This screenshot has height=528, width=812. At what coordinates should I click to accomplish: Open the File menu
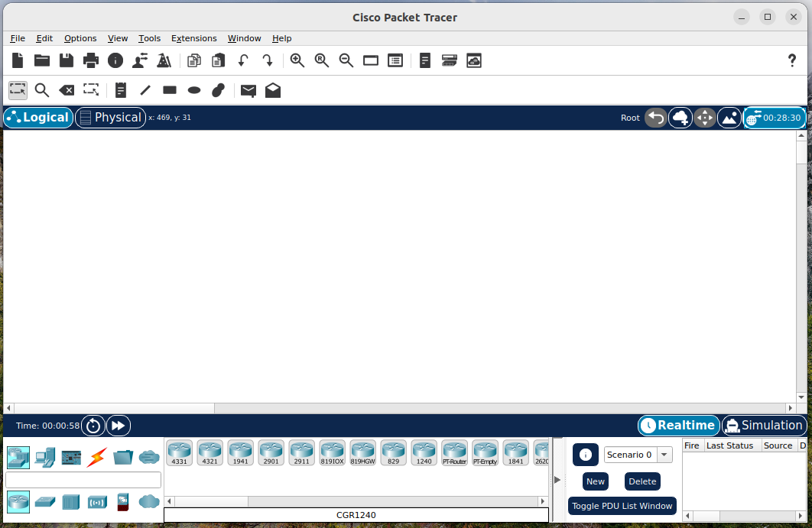coord(18,38)
